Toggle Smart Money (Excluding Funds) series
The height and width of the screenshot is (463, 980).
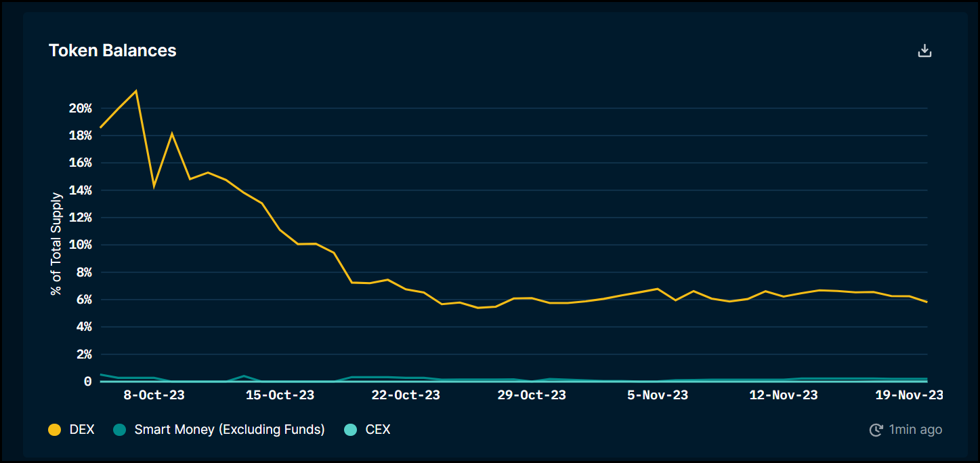[219, 430]
